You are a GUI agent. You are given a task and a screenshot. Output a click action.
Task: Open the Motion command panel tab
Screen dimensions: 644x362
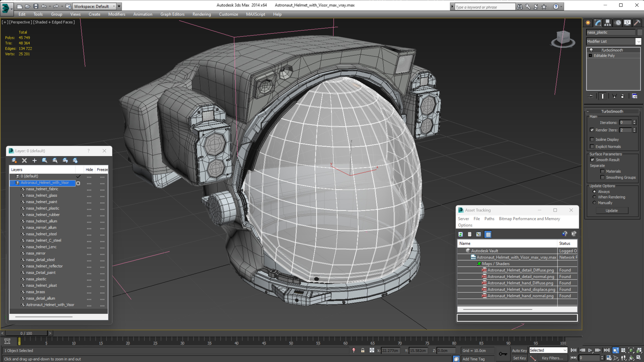pyautogui.click(x=618, y=23)
